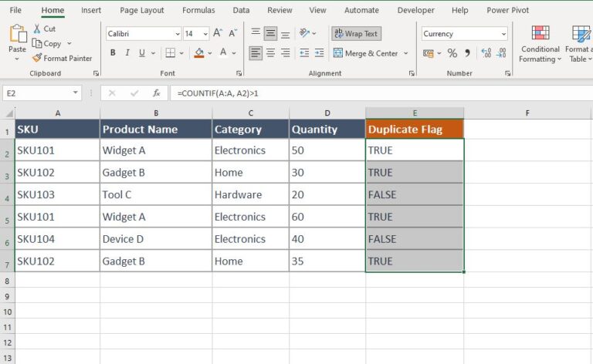Image resolution: width=593 pixels, height=364 pixels.
Task: Toggle Underline formatting
Action: (142, 53)
